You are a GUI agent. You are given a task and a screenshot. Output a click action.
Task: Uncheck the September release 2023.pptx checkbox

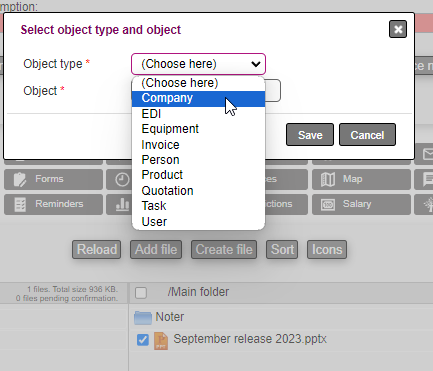click(x=143, y=340)
